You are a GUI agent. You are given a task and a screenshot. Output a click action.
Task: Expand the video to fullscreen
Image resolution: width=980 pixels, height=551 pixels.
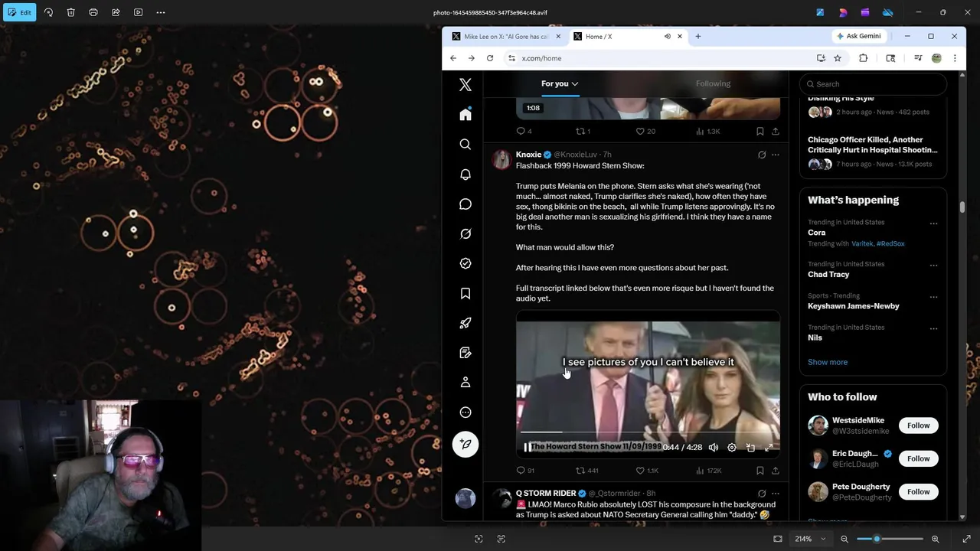click(769, 447)
